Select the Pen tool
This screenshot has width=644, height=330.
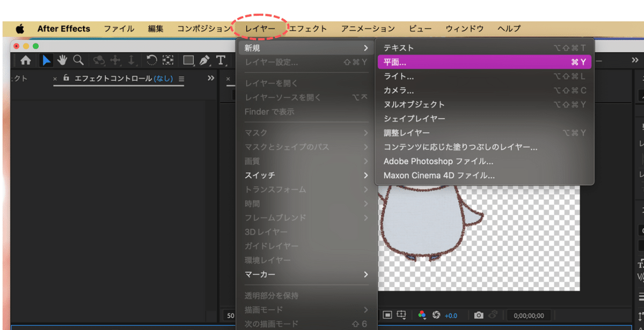[x=204, y=60]
